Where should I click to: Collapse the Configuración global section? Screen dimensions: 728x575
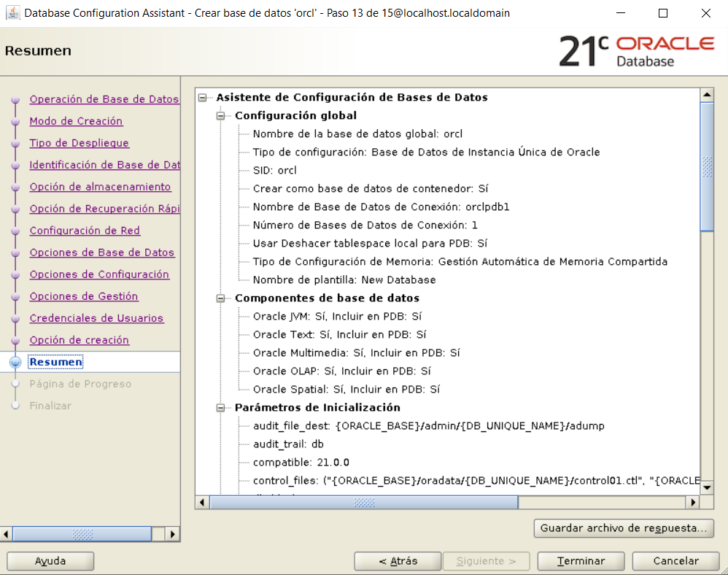221,115
